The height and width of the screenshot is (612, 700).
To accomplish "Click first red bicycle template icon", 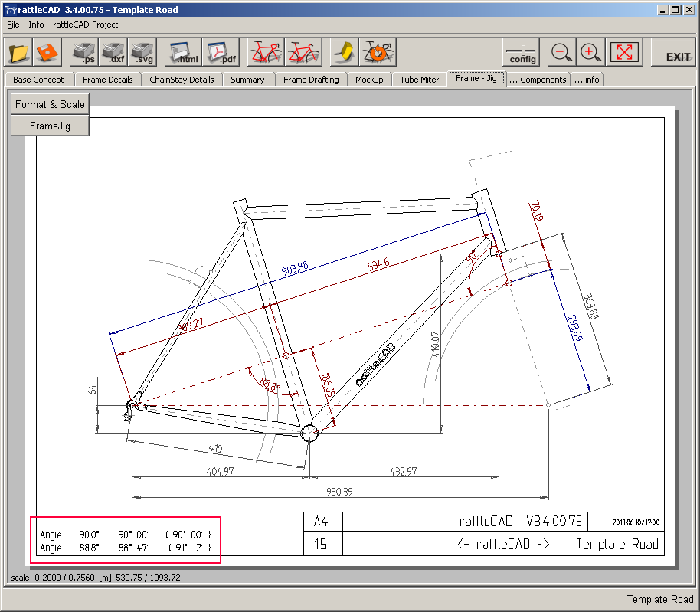I will [266, 52].
